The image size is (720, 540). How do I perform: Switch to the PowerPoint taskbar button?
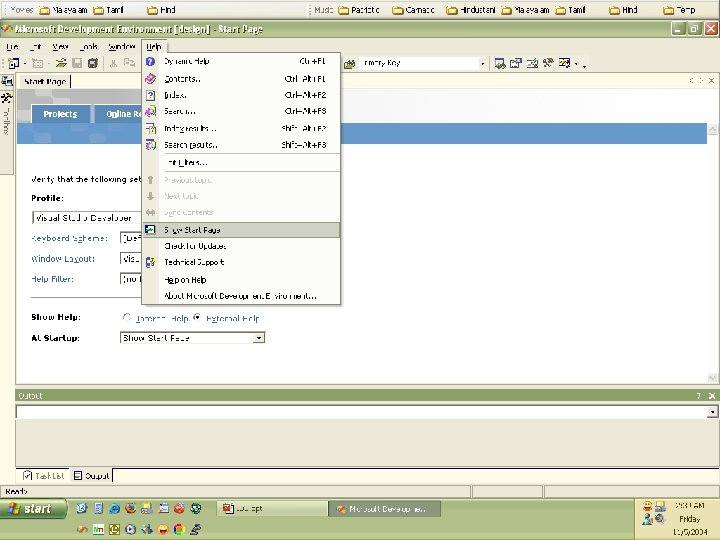[x=272, y=509]
